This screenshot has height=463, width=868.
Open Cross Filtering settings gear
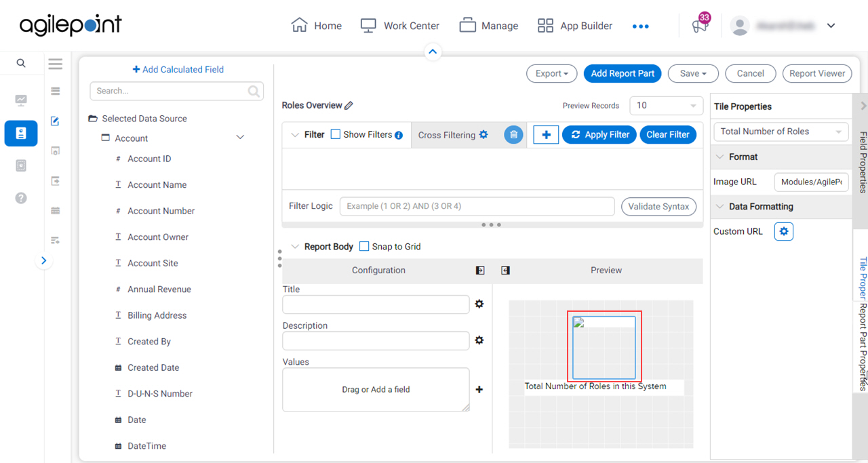tap(484, 134)
